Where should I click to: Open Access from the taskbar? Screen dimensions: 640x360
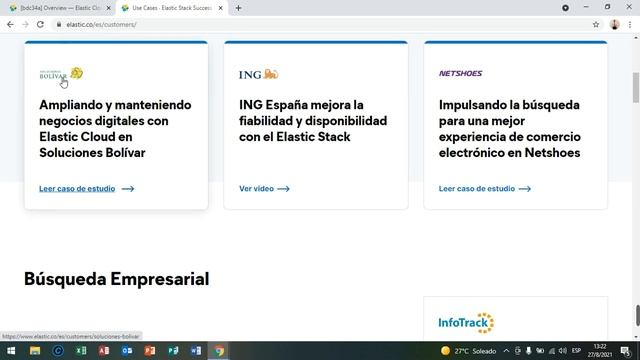[104, 351]
